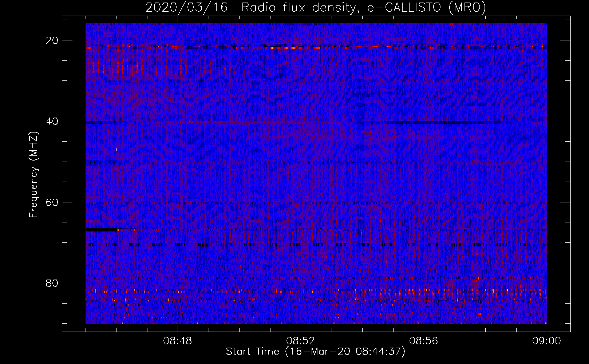Click the 20 MHz frequency tick label
This screenshot has width=589, height=364.
pos(52,40)
